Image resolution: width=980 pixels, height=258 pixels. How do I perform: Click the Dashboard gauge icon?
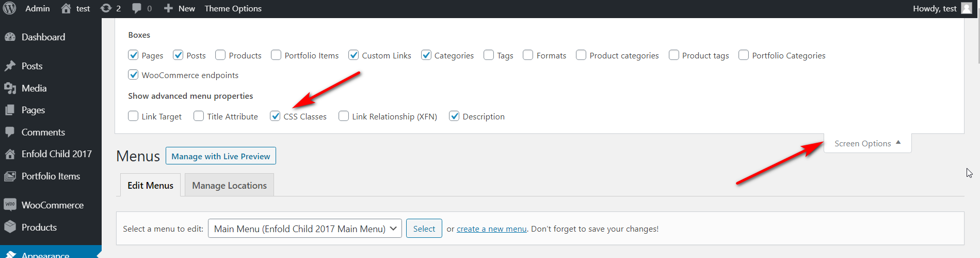coord(10,37)
